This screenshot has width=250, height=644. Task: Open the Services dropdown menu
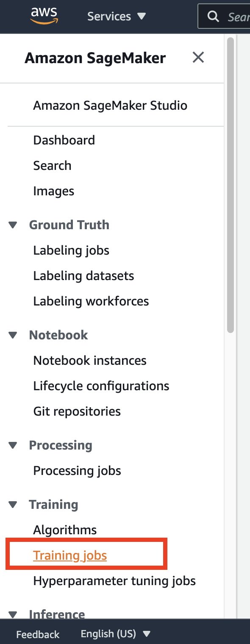[117, 17]
